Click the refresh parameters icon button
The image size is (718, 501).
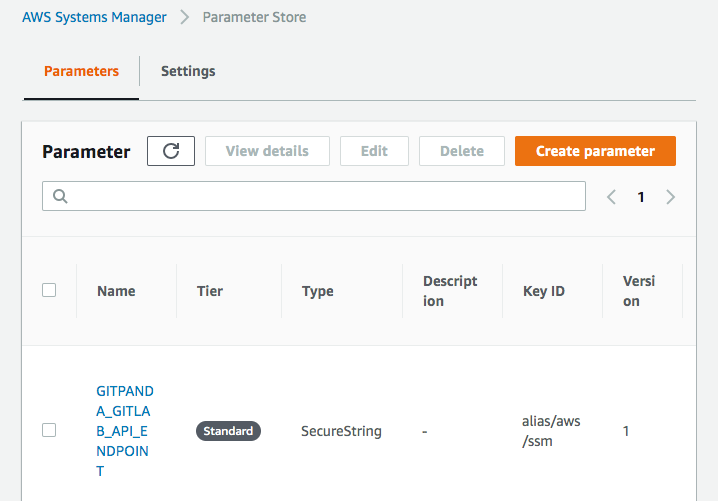[171, 151]
